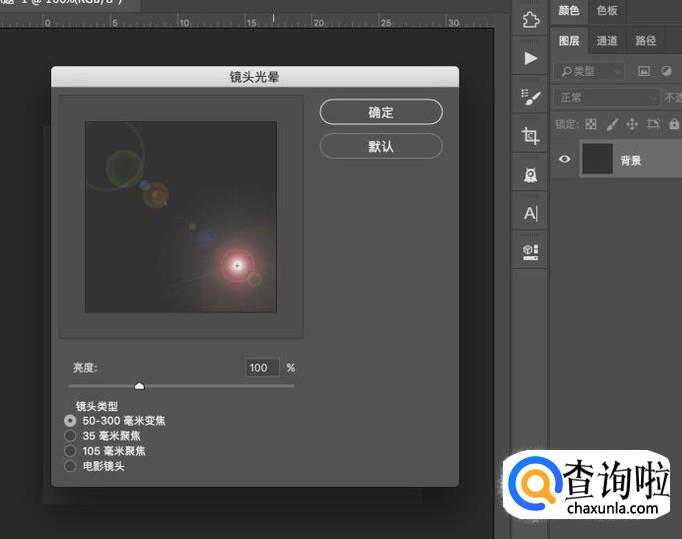Click the Actions play icon
This screenshot has height=539, width=682.
pos(530,58)
